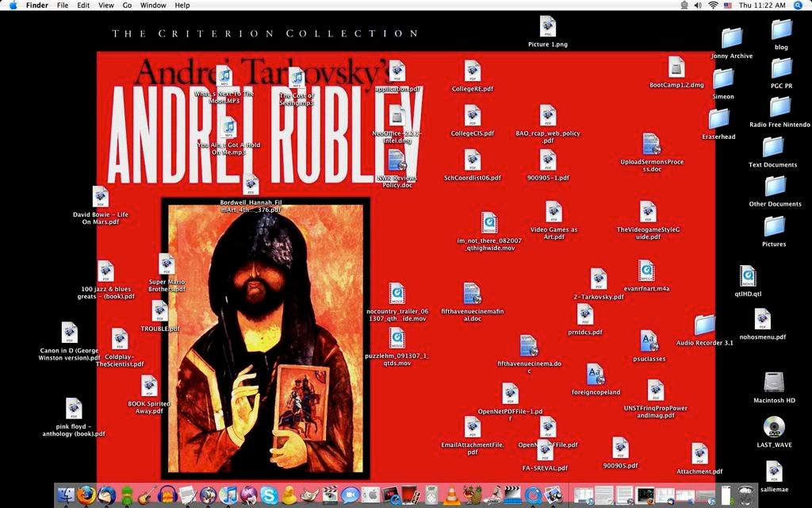The width and height of the screenshot is (812, 508).
Task: Launch GarageBand guitar icon in Dock
Action: [147, 495]
